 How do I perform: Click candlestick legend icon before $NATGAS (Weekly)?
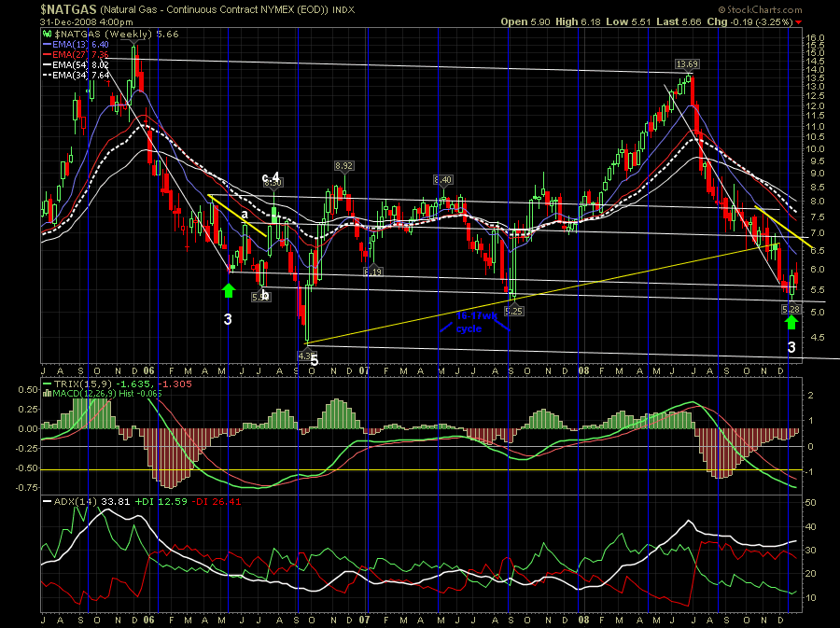(x=48, y=34)
